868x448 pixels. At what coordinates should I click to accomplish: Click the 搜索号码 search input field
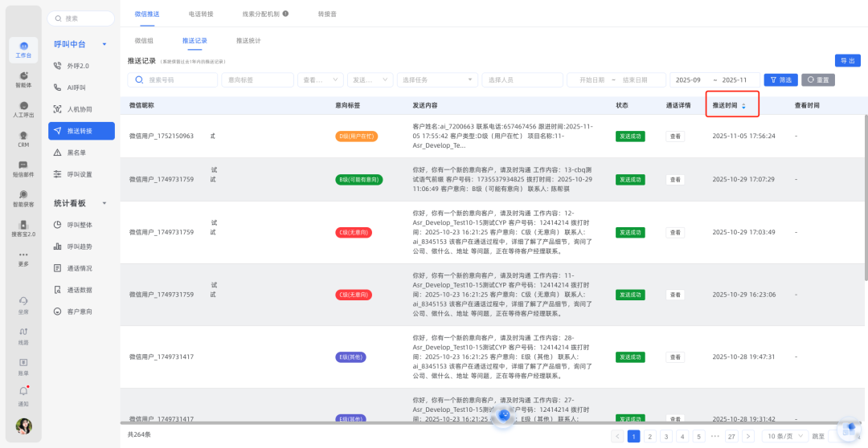tap(173, 80)
